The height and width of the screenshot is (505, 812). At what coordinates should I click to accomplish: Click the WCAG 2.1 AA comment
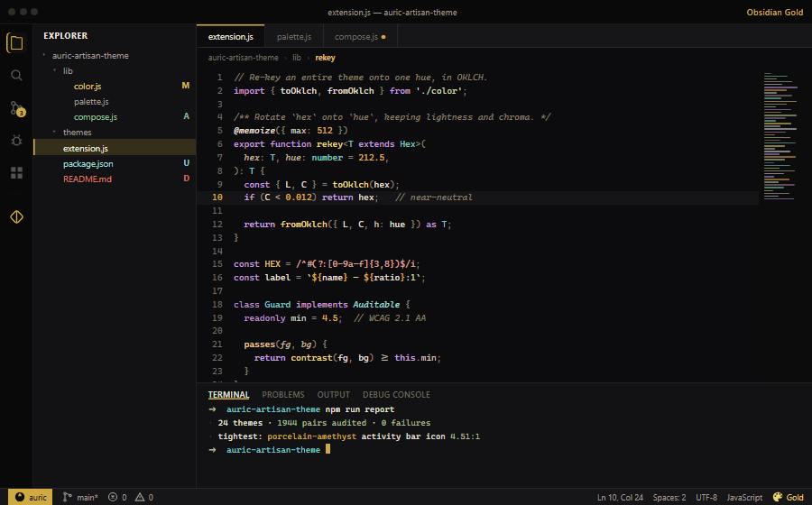[390, 317]
